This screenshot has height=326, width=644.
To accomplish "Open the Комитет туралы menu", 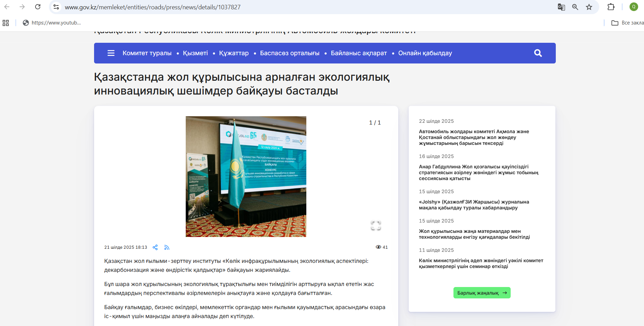I will [147, 53].
